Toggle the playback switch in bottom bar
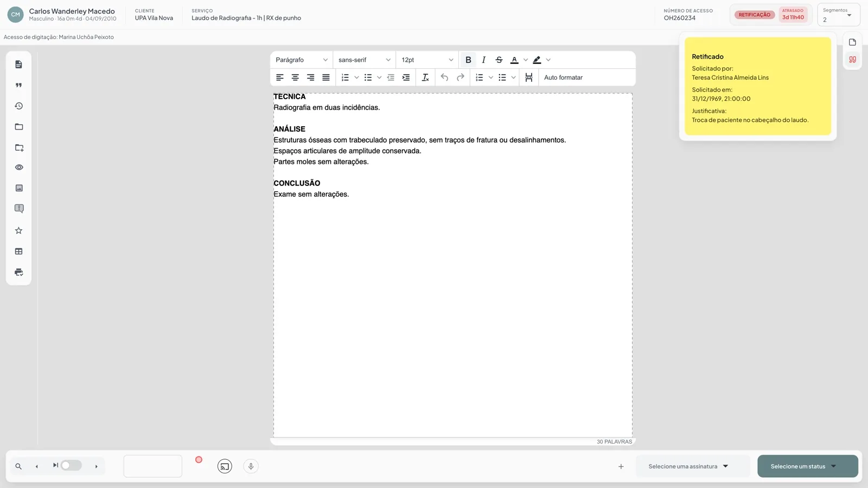 71,465
